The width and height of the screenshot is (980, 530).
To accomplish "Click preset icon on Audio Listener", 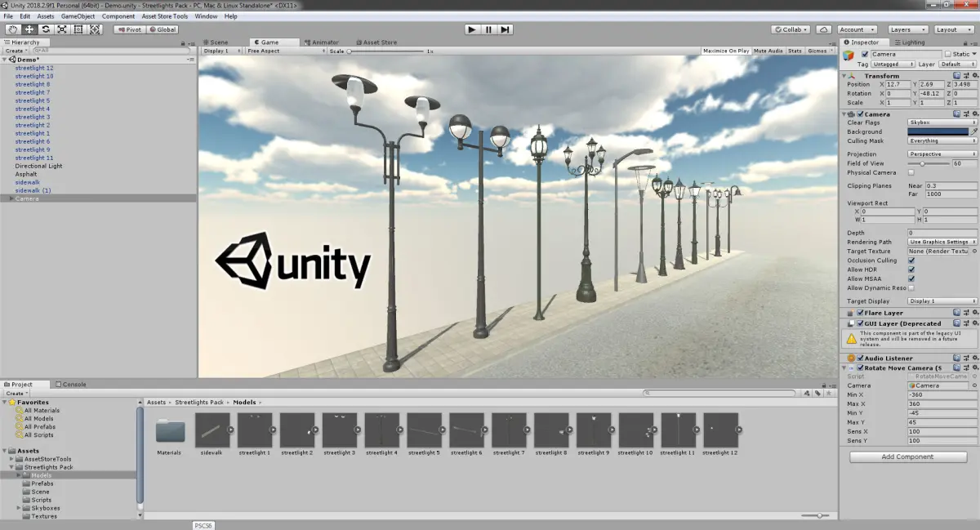I will 965,358.
